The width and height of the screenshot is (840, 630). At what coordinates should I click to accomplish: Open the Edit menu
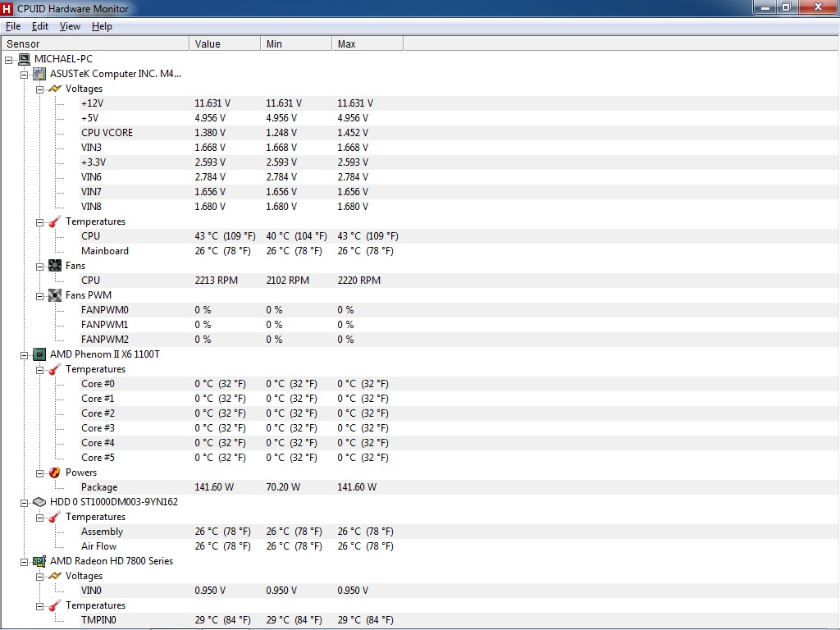coord(40,26)
